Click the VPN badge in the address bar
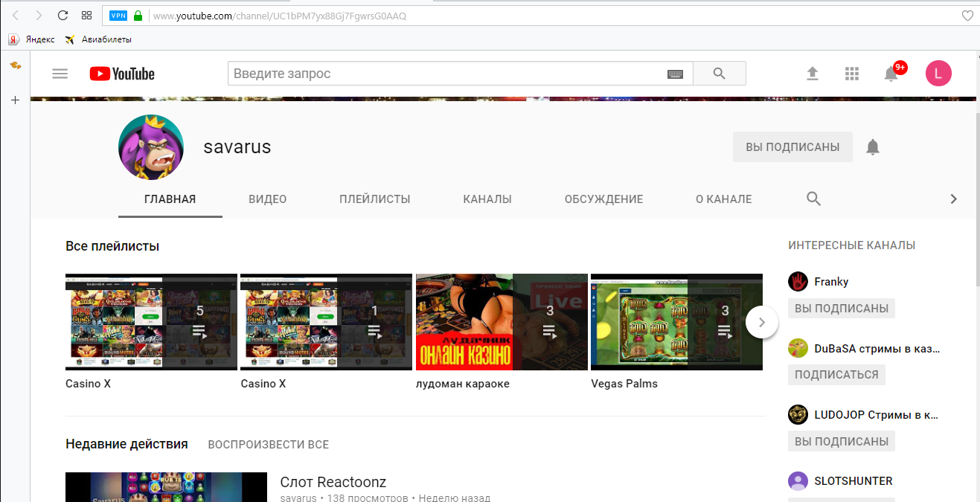Screen dimensions: 980x502 (118, 15)
